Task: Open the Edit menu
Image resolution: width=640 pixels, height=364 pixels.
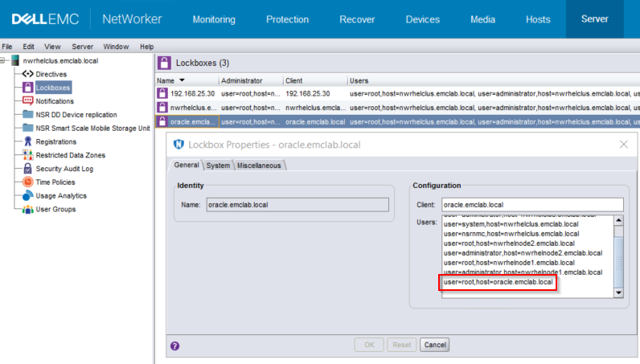Action: tap(28, 47)
